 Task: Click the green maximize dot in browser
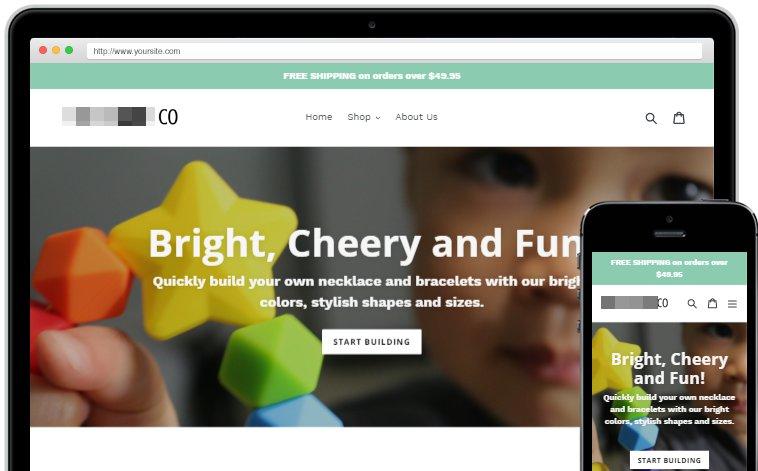tap(69, 50)
